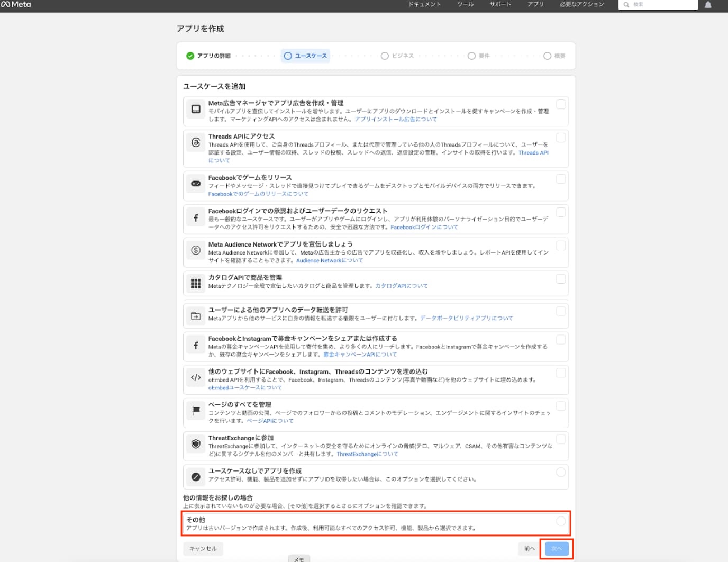Check Meta広告マネージャでアプリ広告を作成 checkbox
The image size is (728, 562).
pyautogui.click(x=561, y=104)
